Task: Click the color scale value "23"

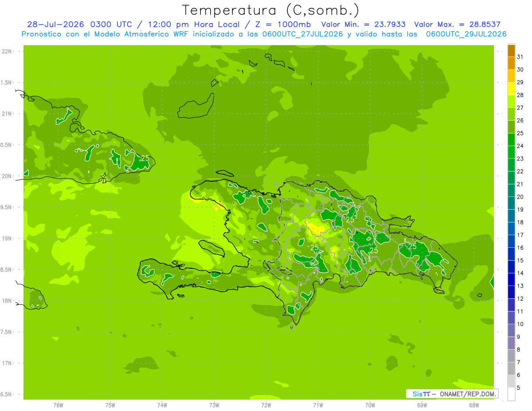Action: tap(520, 159)
